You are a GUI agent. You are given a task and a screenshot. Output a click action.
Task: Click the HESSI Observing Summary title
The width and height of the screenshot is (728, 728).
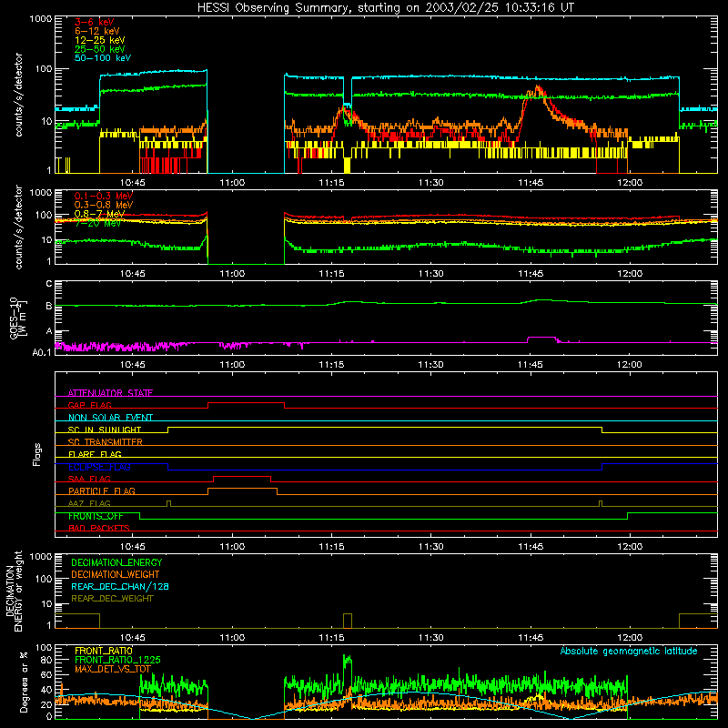(x=386, y=8)
